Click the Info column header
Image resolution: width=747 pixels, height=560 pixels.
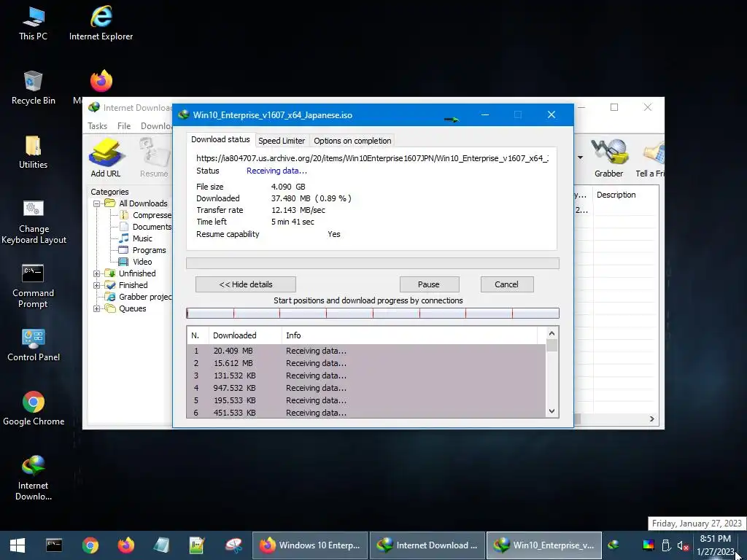coord(410,335)
